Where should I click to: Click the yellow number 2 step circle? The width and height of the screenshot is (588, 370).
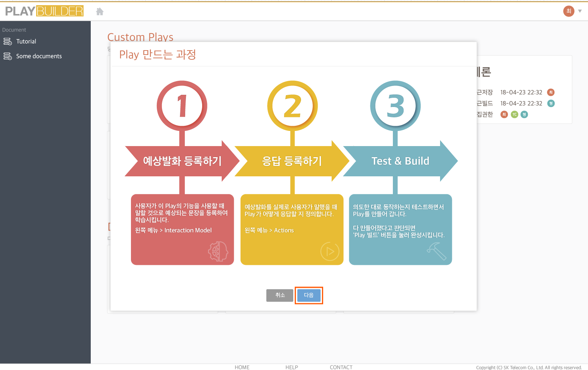[x=292, y=106]
